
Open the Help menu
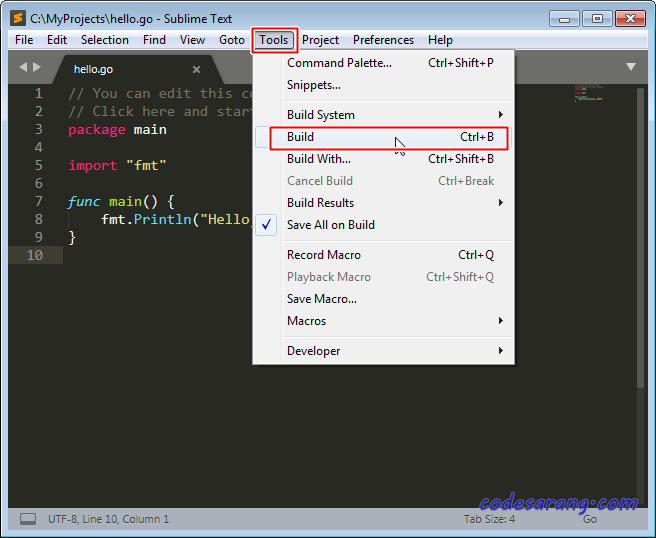[440, 40]
